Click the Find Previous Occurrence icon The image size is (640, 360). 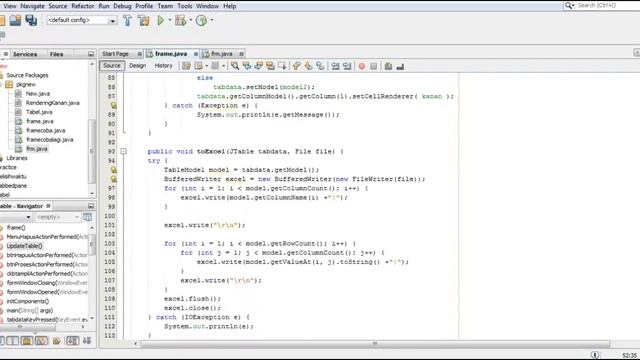247,66
